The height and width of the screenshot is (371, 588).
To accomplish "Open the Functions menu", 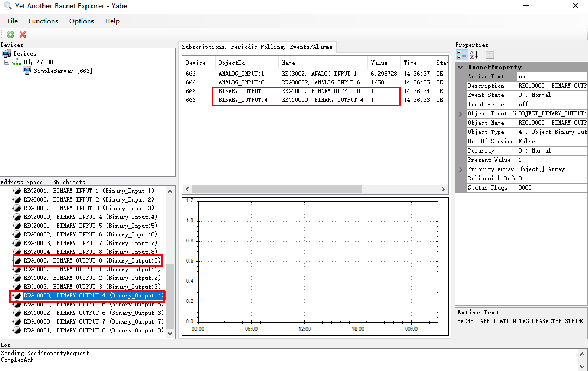I will (x=44, y=21).
